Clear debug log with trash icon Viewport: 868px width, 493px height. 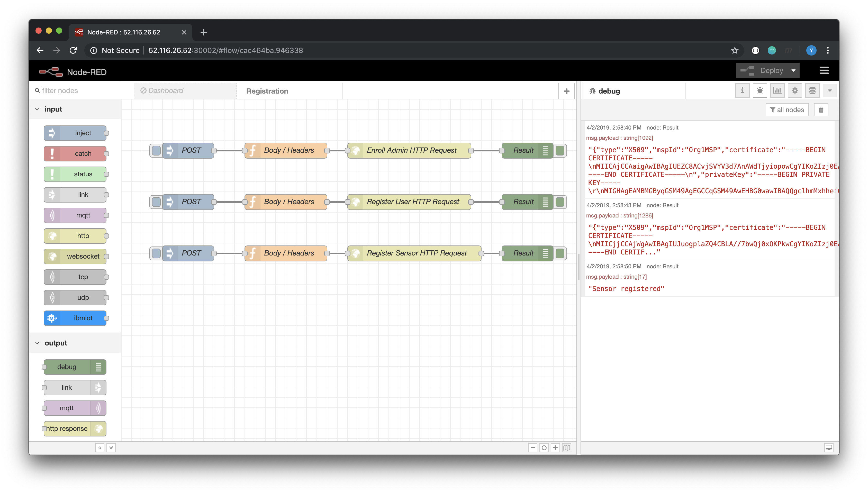pos(821,110)
